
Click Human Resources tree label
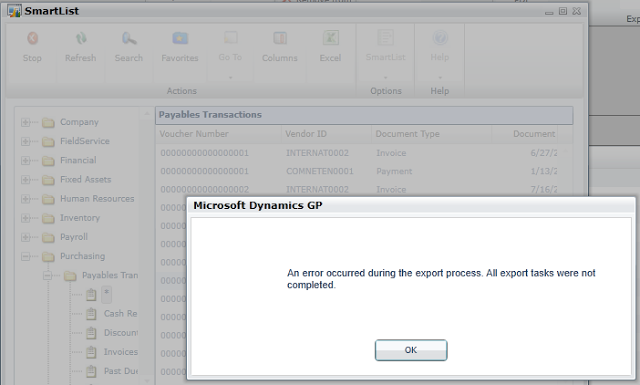point(97,199)
